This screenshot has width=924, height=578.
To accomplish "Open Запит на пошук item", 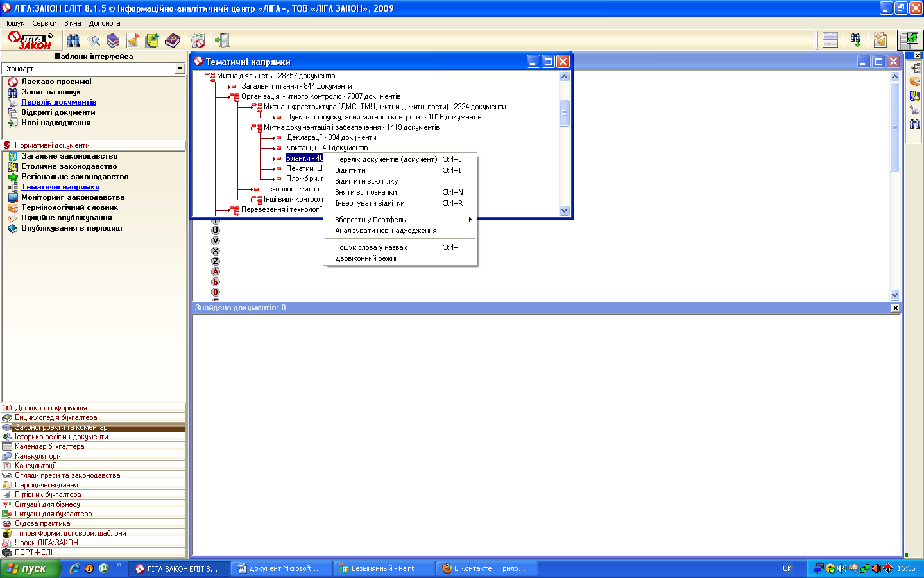I will point(51,92).
